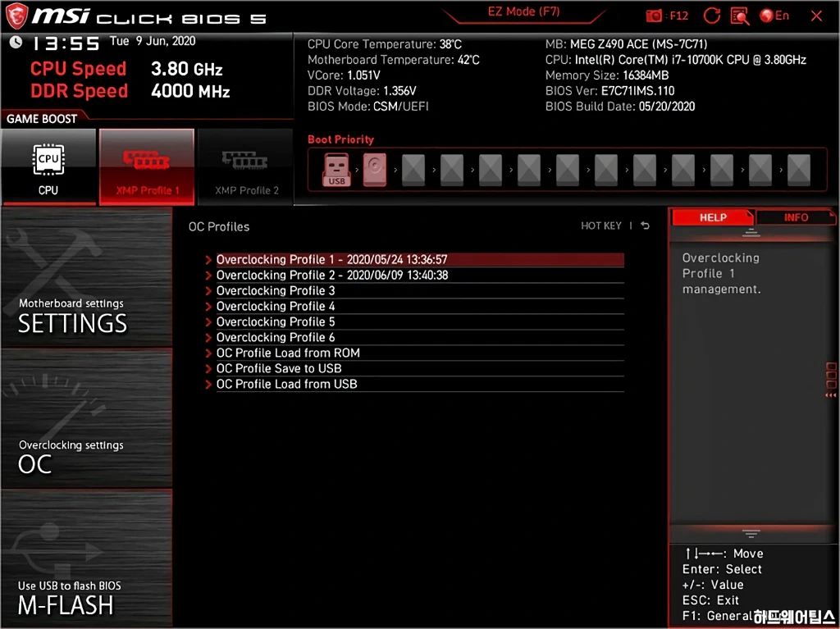Click the third boot priority slot

413,170
